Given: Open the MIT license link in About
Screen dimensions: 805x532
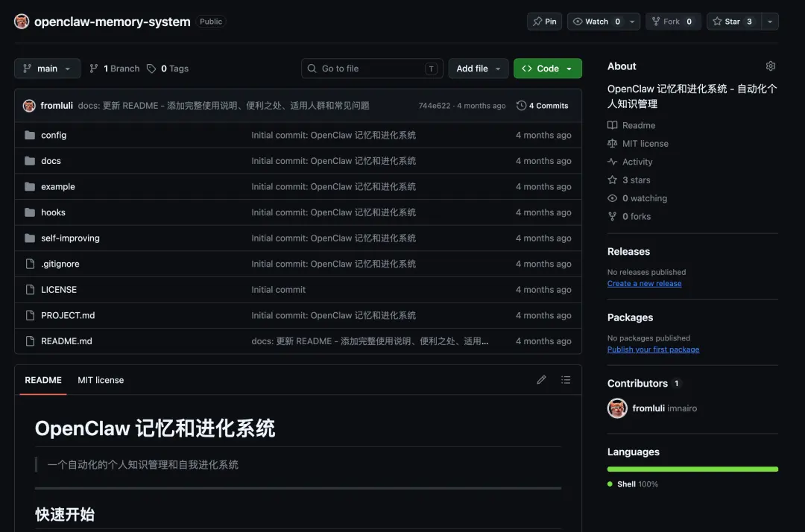Looking at the screenshot, I should (x=645, y=144).
